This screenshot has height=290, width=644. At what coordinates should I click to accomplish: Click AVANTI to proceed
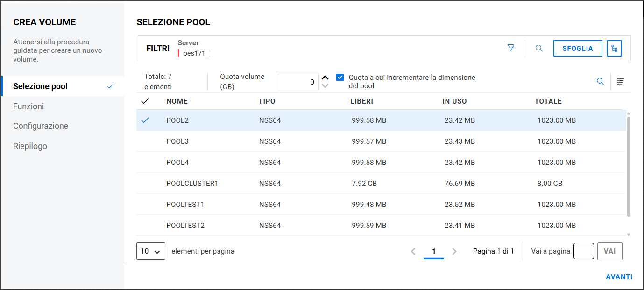[619, 277]
